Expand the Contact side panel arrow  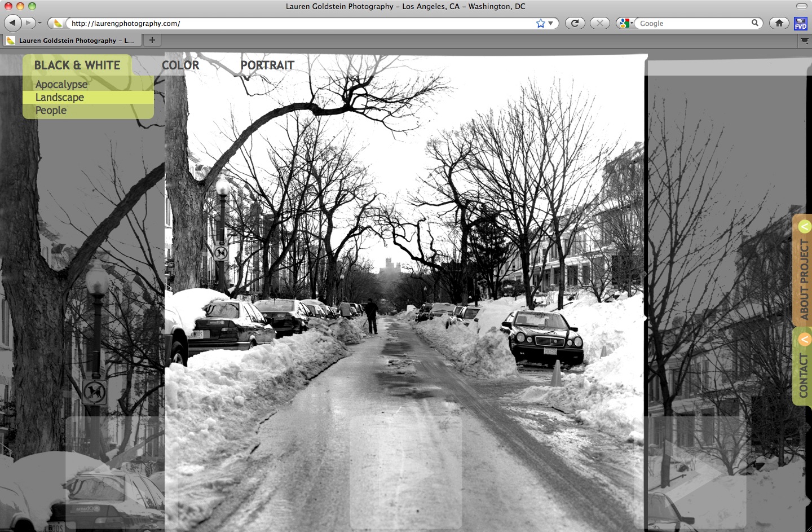coord(804,340)
